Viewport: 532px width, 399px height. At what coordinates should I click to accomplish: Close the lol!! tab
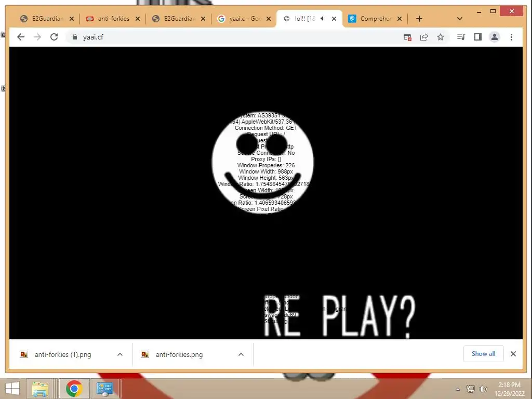tap(334, 19)
